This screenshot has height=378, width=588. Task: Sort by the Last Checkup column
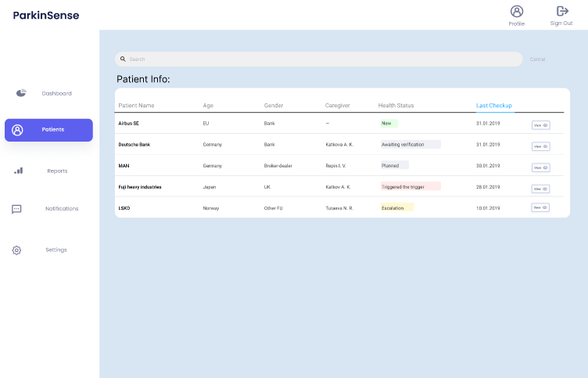click(493, 105)
